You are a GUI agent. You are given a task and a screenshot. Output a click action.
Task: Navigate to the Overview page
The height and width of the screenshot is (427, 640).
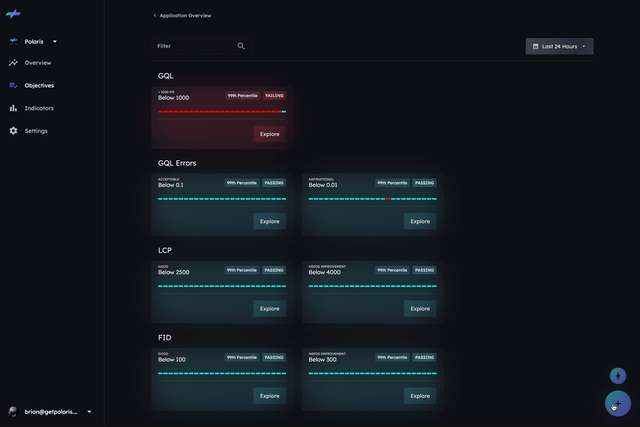click(38, 63)
